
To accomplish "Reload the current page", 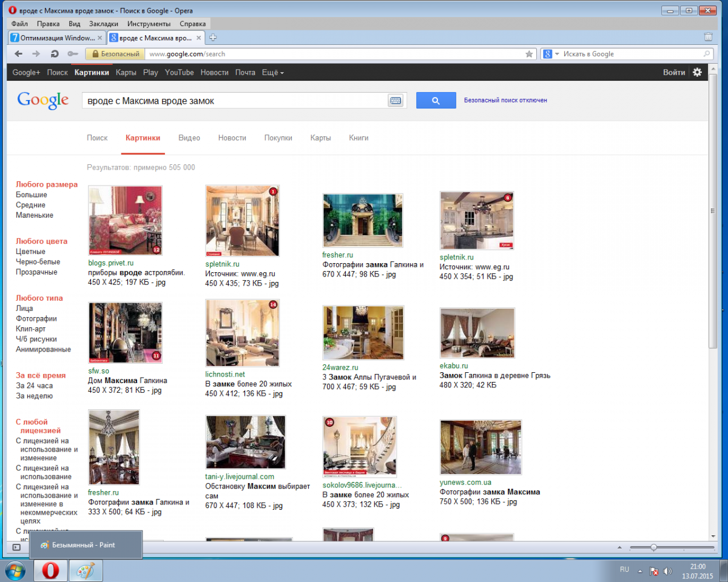I will coord(55,54).
